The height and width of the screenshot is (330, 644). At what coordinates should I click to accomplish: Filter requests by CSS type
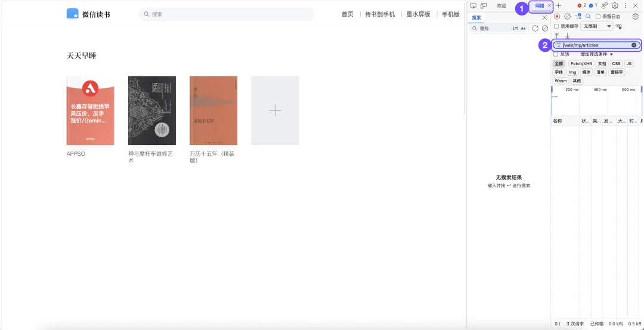tap(616, 64)
